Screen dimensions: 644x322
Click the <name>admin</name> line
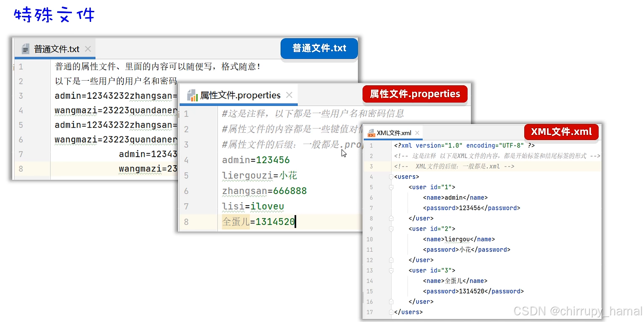(455, 198)
